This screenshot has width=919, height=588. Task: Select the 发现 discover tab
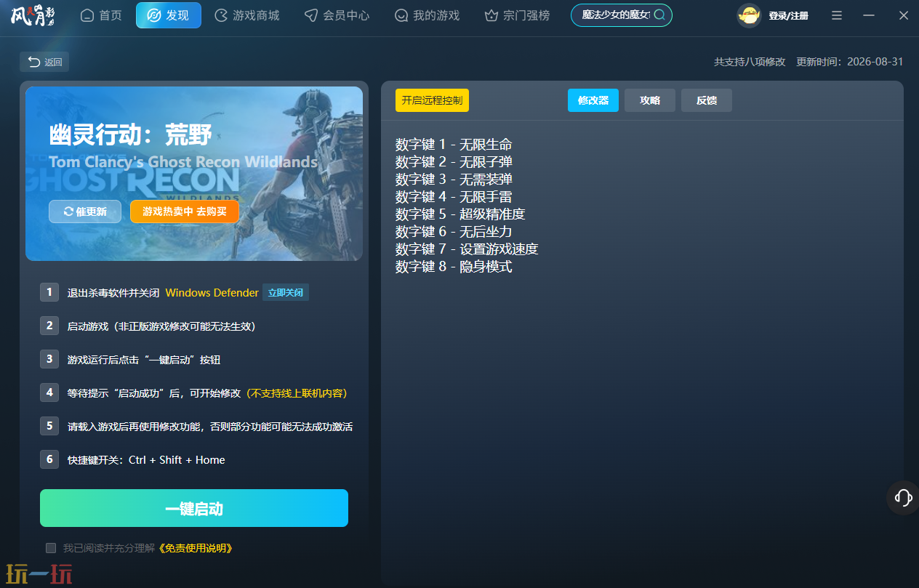point(169,15)
